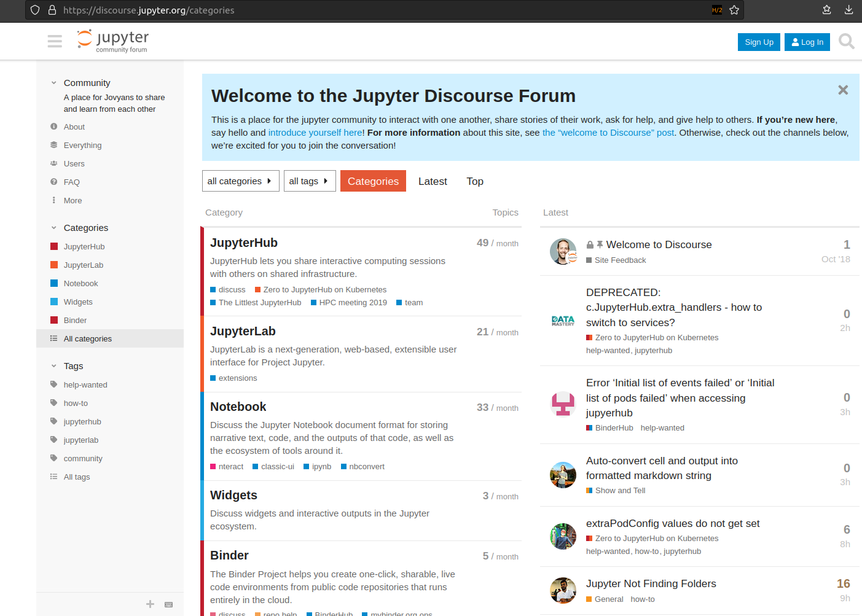Open topic 'Jupyter Not Finding Folders'

tap(651, 583)
